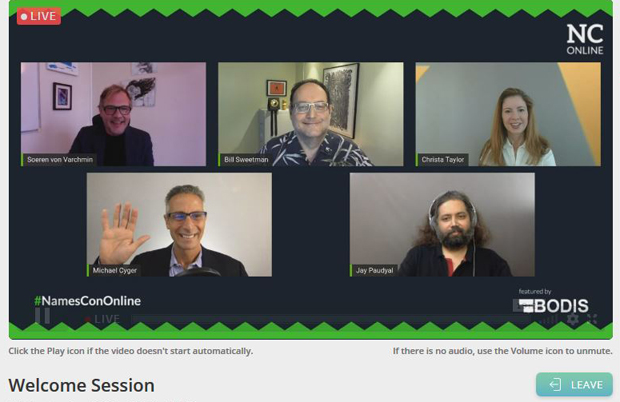Select Bill Sweetman's video tile
Screen dimensions: 620x402
311,114
